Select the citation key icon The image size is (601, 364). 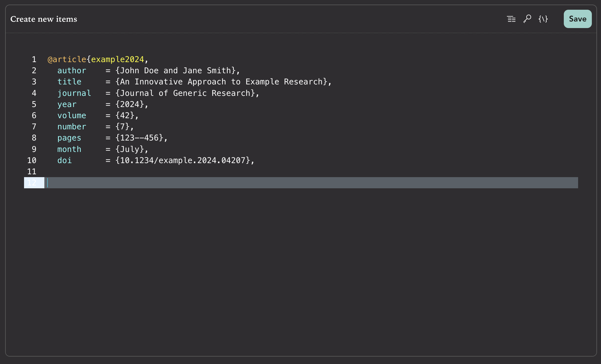pos(527,19)
